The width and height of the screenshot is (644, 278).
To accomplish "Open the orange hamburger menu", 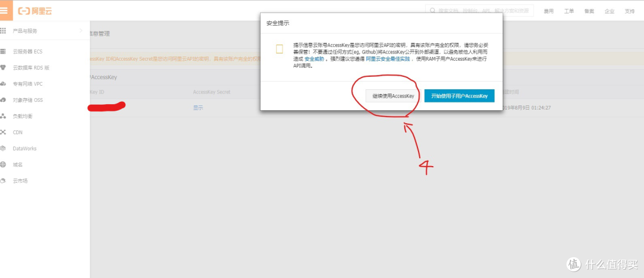I will tap(4, 10).
